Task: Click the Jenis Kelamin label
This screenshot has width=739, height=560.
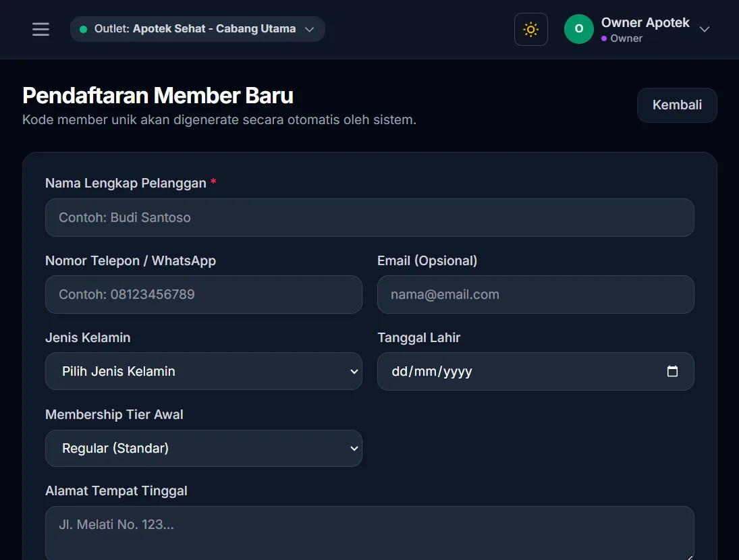Action: tap(88, 338)
